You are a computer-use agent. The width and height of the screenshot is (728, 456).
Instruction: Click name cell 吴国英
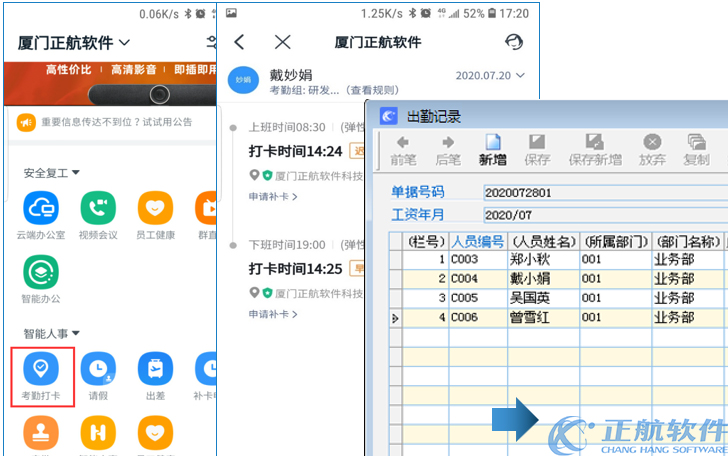point(543,298)
